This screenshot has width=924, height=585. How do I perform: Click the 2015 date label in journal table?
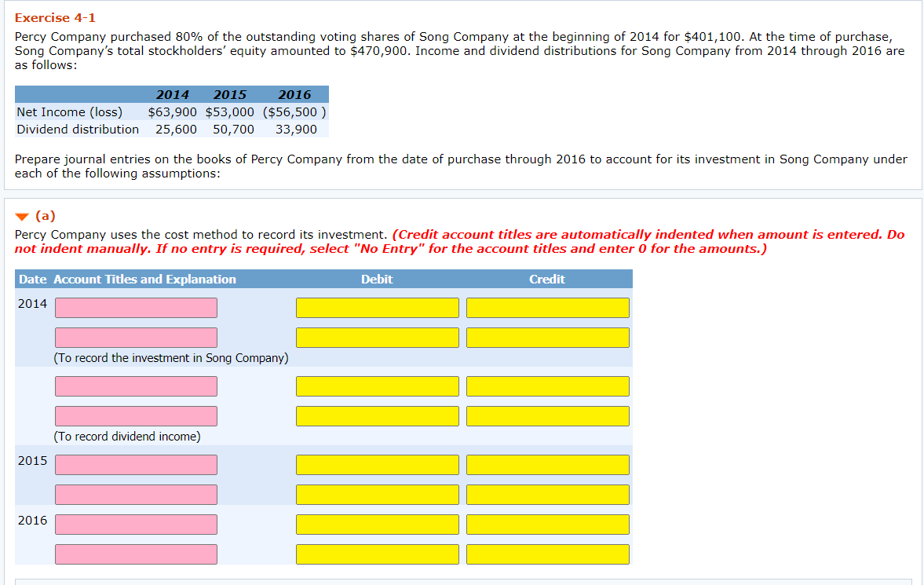click(x=32, y=461)
